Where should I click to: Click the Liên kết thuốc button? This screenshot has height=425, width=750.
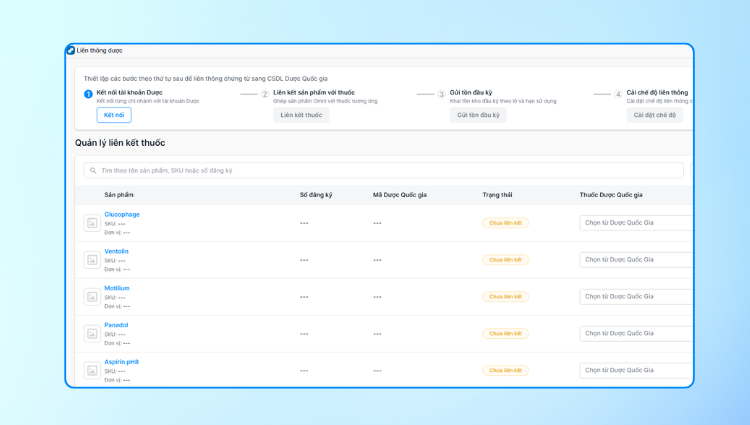tap(301, 115)
